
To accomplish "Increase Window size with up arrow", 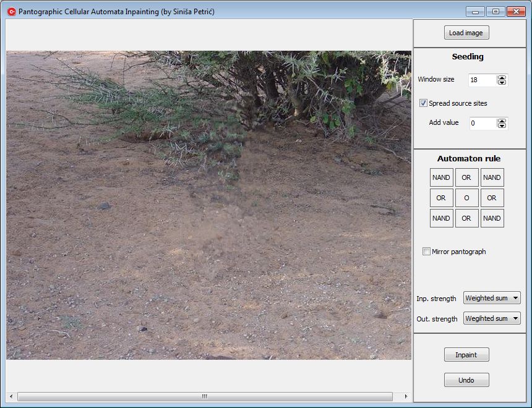I will point(502,78).
